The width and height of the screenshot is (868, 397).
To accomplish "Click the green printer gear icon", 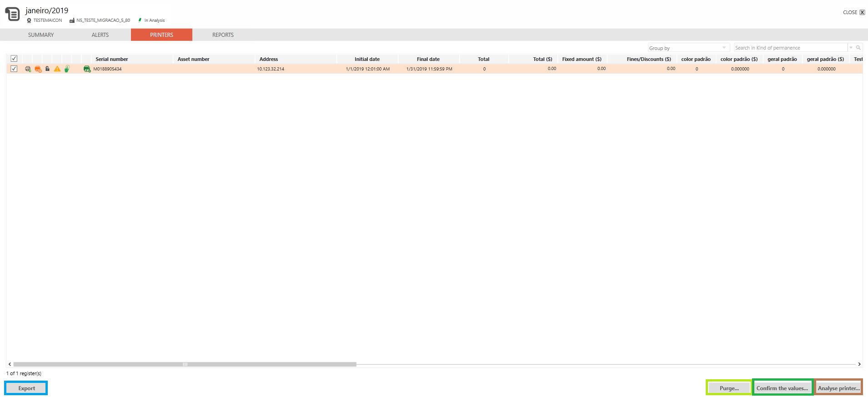I will click(x=87, y=69).
